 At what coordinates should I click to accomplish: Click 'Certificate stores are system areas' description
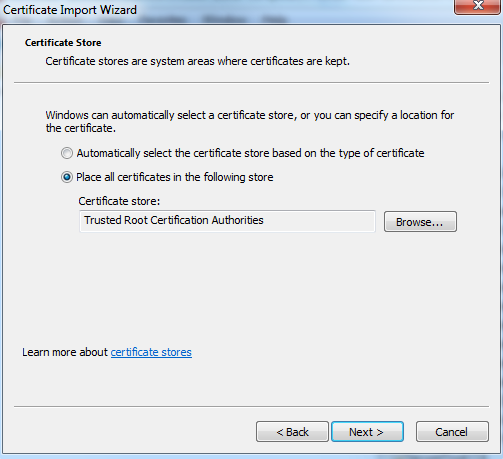click(198, 61)
